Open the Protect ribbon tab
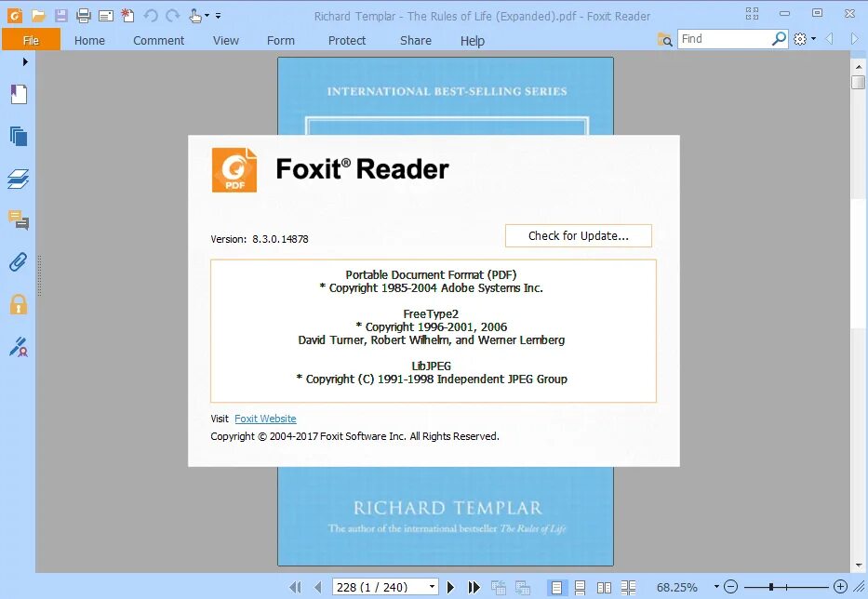 346,40
